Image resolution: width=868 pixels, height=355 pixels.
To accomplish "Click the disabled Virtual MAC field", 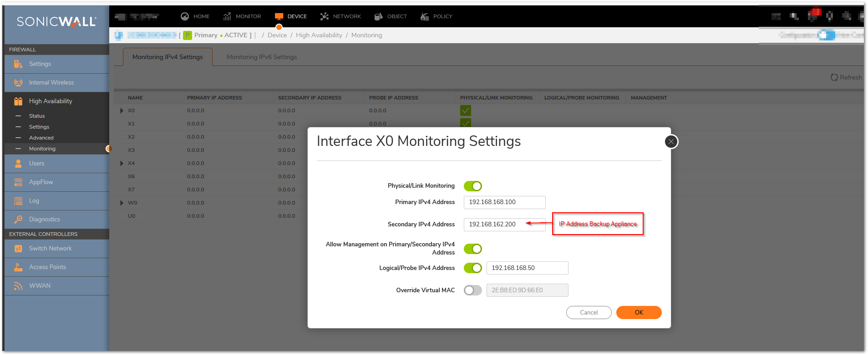I will point(527,290).
